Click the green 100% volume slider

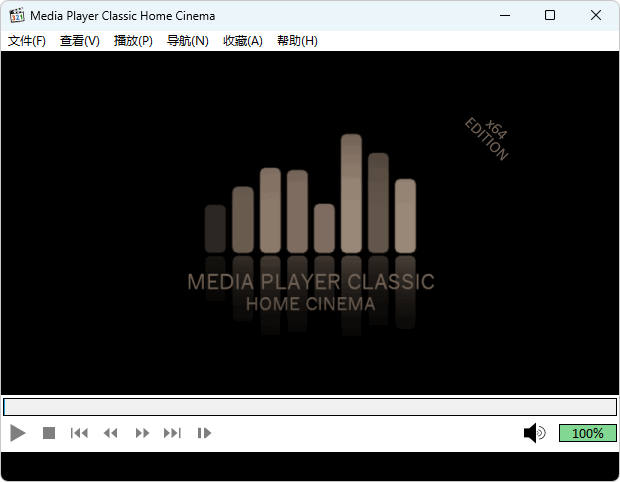tap(587, 433)
